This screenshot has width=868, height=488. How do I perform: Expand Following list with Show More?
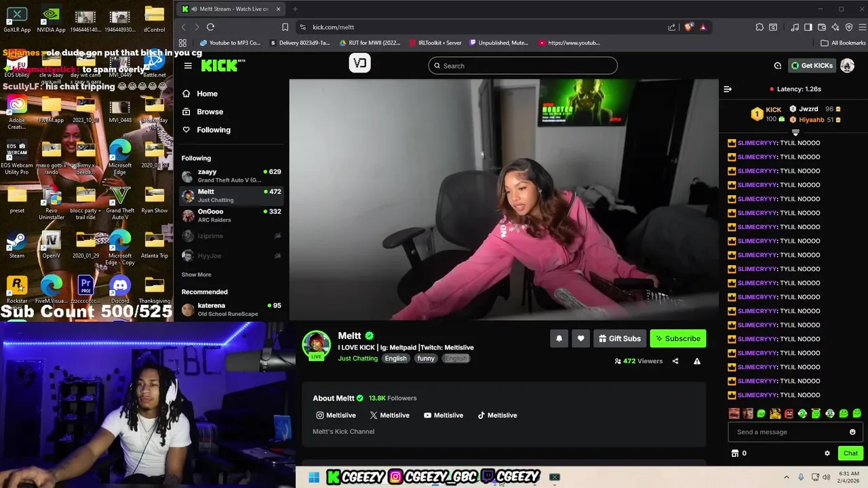click(x=196, y=274)
